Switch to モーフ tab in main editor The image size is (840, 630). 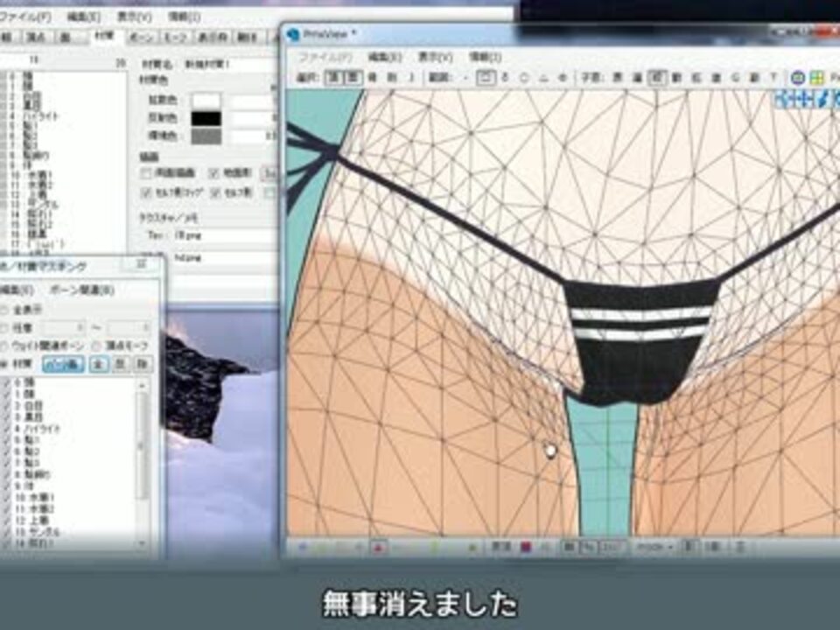point(175,38)
